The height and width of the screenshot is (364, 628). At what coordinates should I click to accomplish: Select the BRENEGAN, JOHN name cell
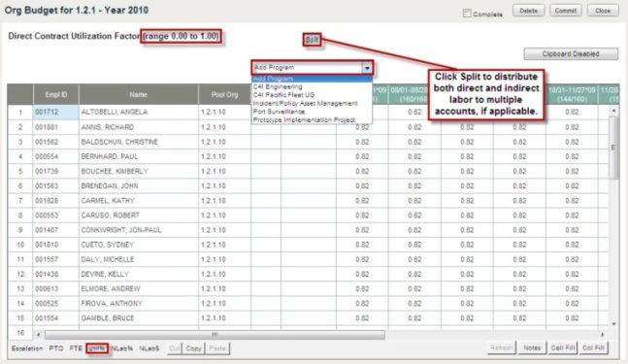[x=139, y=186]
